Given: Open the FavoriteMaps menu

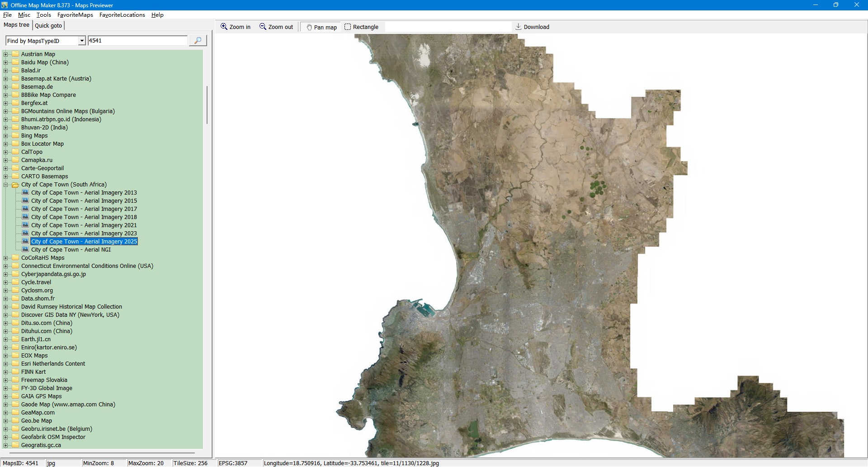Looking at the screenshot, I should [75, 15].
